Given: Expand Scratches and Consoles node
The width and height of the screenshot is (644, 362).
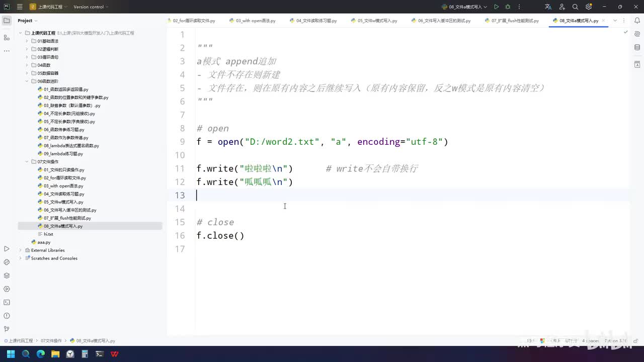Looking at the screenshot, I should tap(21, 258).
